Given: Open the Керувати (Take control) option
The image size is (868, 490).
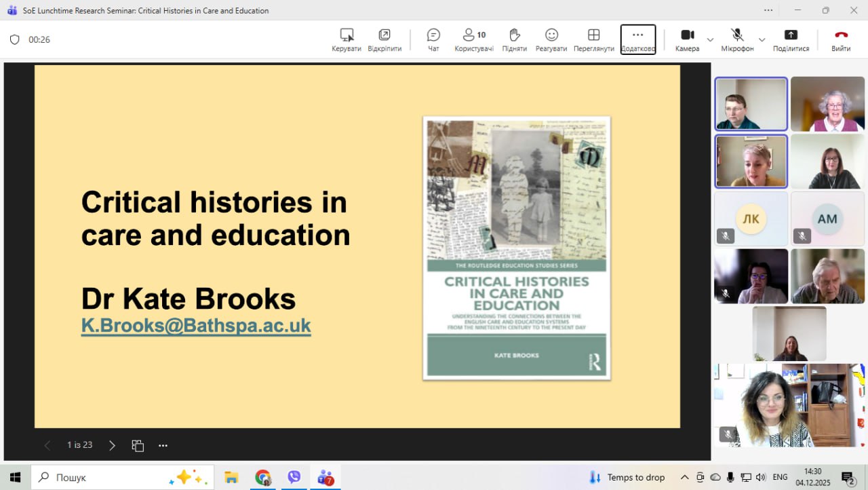Looking at the screenshot, I should pyautogui.click(x=347, y=39).
